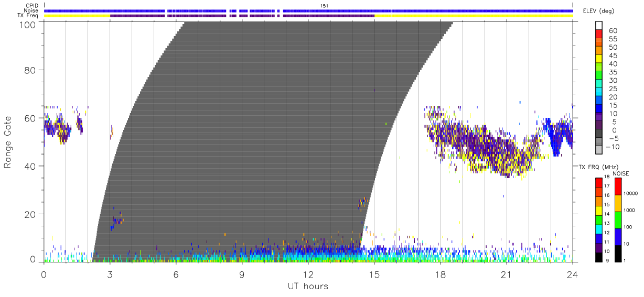The image size is (644, 297).
Task: Click the blue 10–100 segment of NOISE color bar
Action: (x=619, y=237)
